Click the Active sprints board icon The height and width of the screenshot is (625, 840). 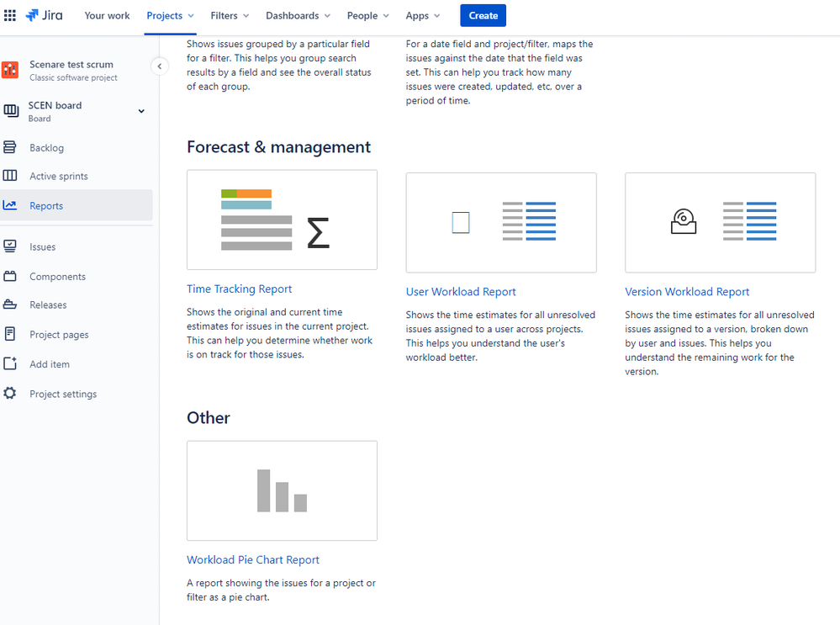9,175
